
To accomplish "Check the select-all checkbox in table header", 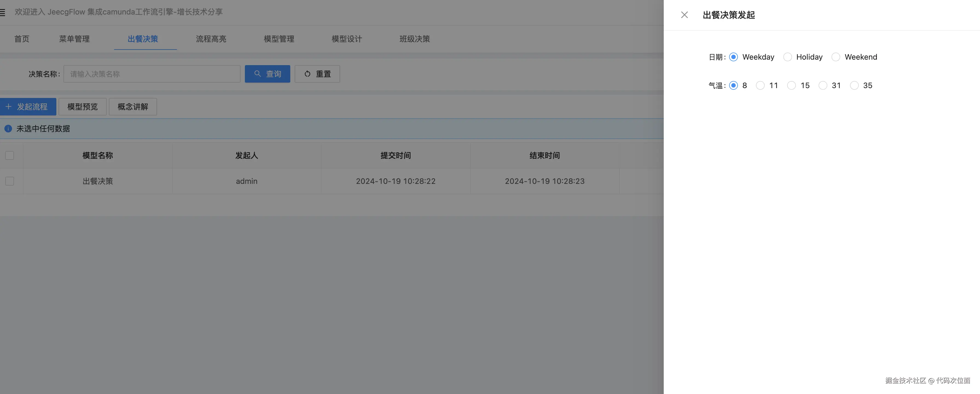I will pos(10,155).
